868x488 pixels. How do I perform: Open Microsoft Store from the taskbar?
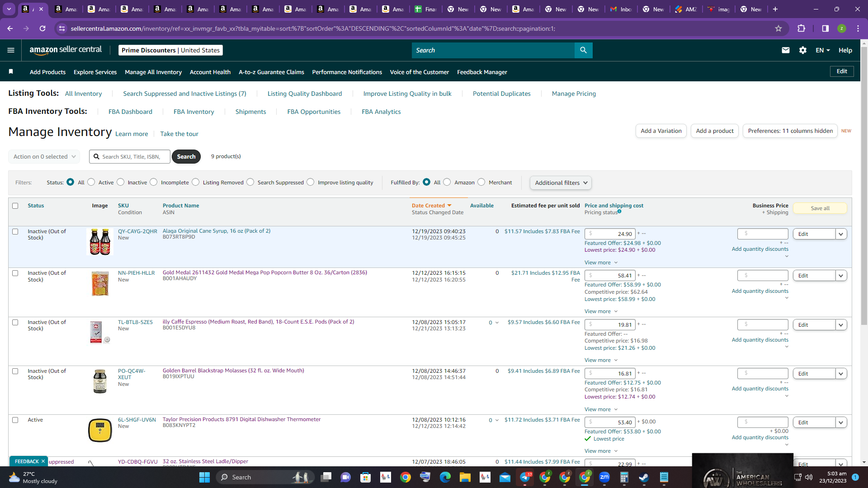coord(366,477)
